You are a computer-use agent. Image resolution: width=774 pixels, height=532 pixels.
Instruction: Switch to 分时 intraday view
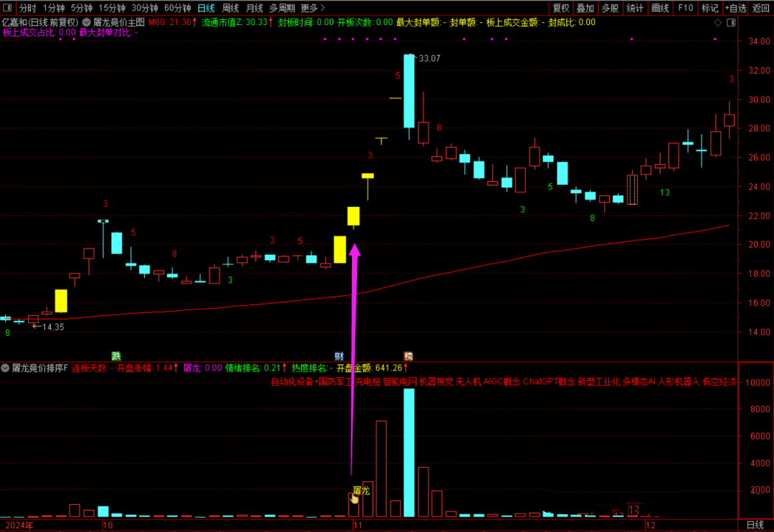[28, 8]
